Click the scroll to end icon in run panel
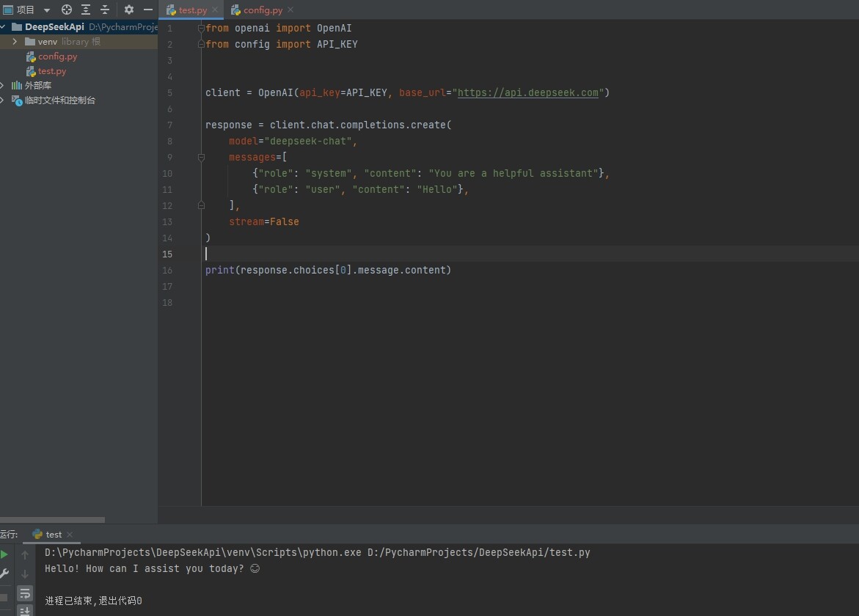The width and height of the screenshot is (859, 616). coord(25,611)
